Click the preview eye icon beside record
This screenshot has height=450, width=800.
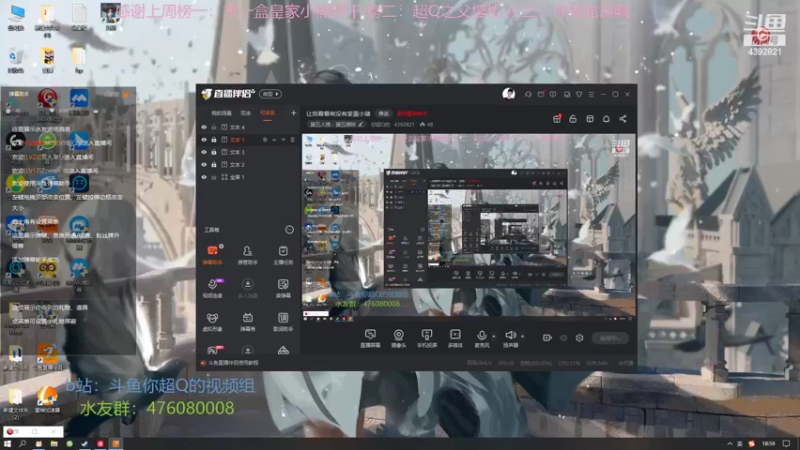coord(563,338)
